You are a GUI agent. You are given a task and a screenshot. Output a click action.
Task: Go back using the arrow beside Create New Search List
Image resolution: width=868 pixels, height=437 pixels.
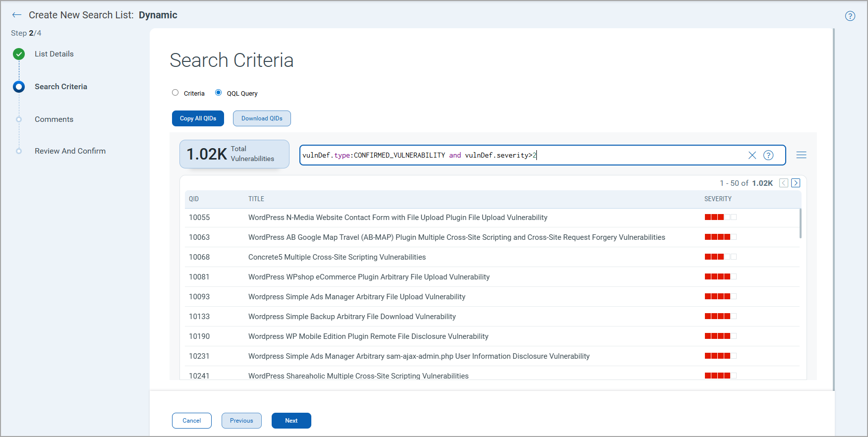tap(17, 15)
